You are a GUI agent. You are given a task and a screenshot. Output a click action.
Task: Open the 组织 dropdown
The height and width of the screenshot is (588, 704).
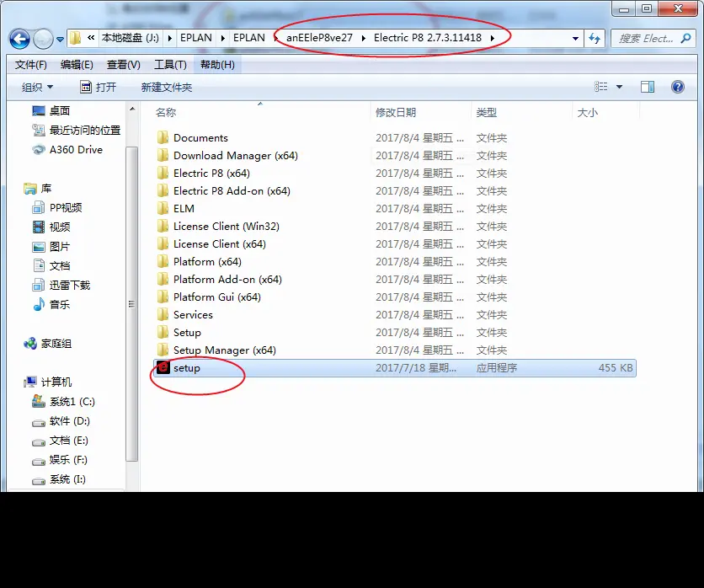(x=37, y=87)
